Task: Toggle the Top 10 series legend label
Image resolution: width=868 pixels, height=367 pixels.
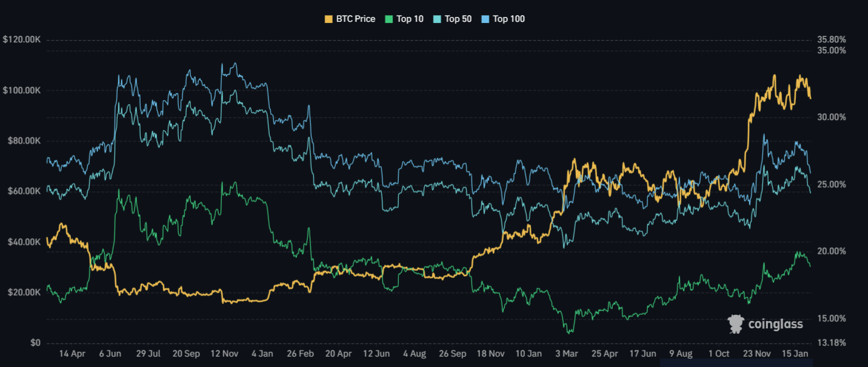Action: [x=410, y=19]
